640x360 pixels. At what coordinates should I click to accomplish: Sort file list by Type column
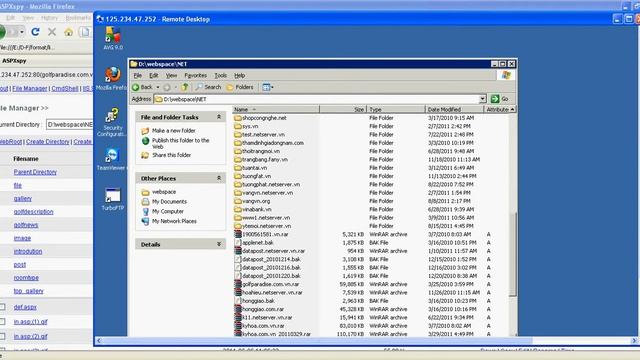[396, 109]
